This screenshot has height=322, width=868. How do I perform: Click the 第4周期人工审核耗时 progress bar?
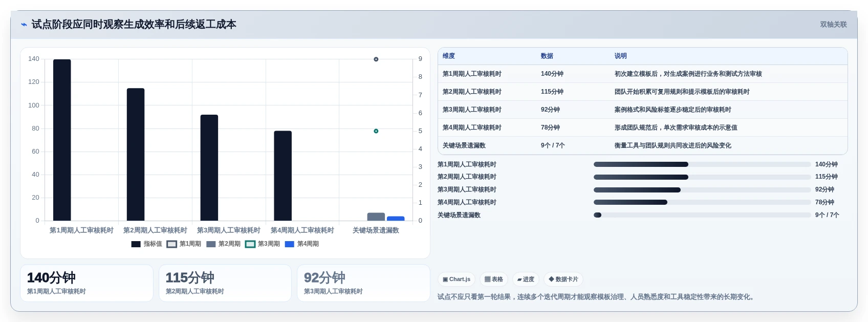pyautogui.click(x=702, y=202)
